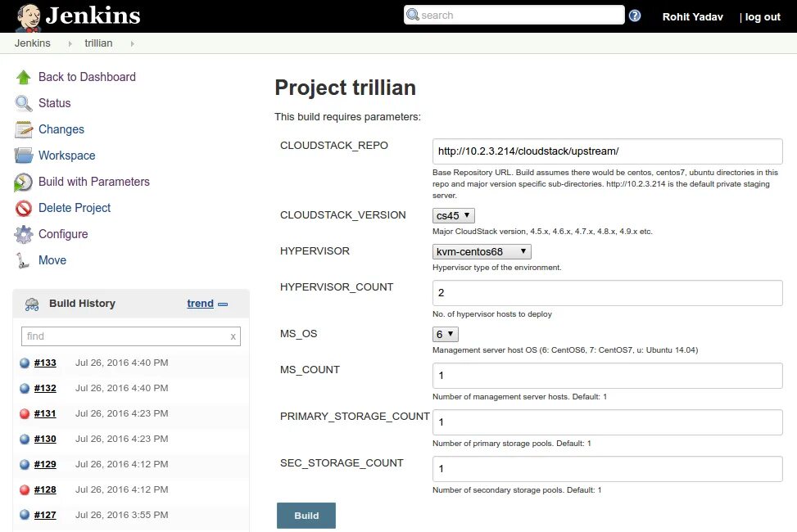Click the Move icon in the sidebar

pyautogui.click(x=22, y=260)
